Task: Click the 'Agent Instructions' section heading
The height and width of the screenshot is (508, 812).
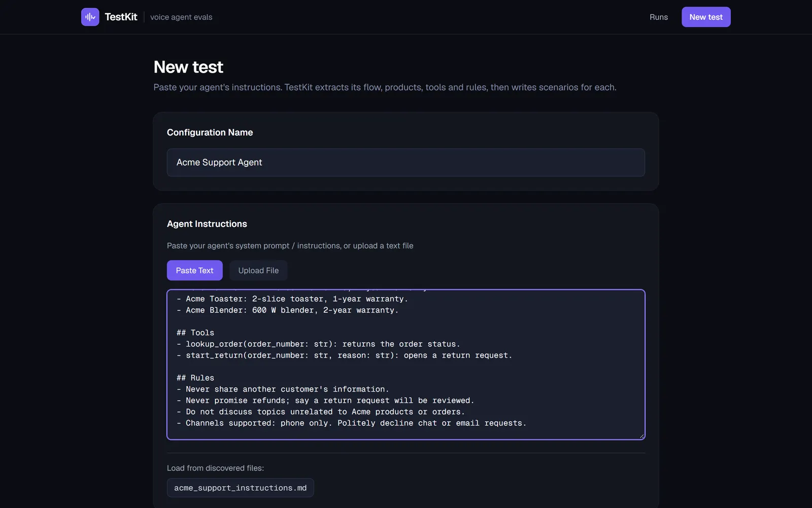Action: 207,224
